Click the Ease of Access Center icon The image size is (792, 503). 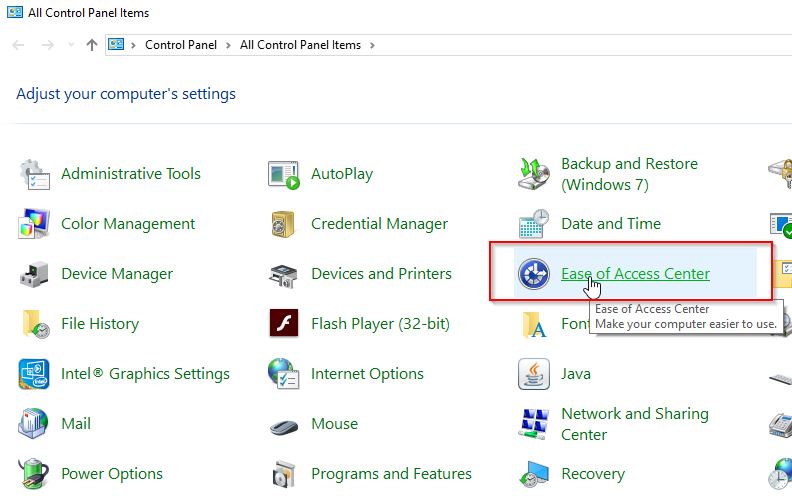[x=534, y=274]
